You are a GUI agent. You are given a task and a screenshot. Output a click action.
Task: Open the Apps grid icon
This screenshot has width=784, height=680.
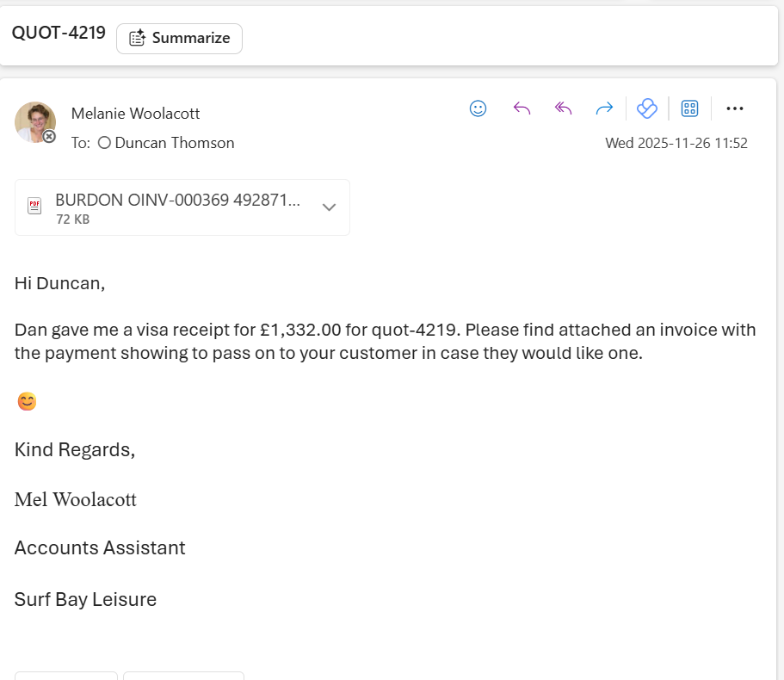pos(689,108)
